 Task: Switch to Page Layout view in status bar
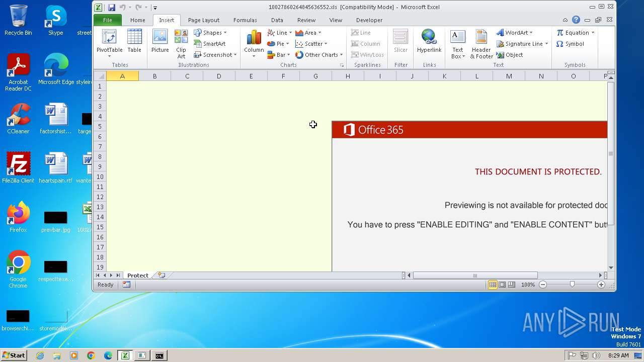(x=502, y=285)
